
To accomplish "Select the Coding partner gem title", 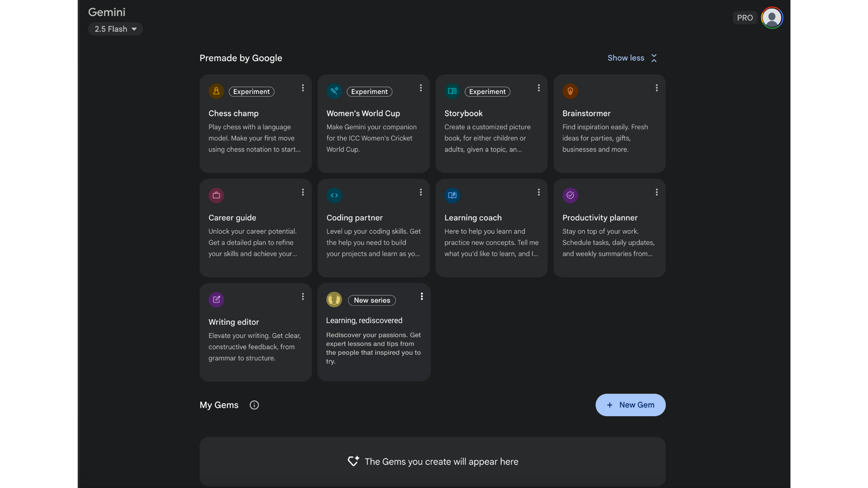I will (354, 218).
